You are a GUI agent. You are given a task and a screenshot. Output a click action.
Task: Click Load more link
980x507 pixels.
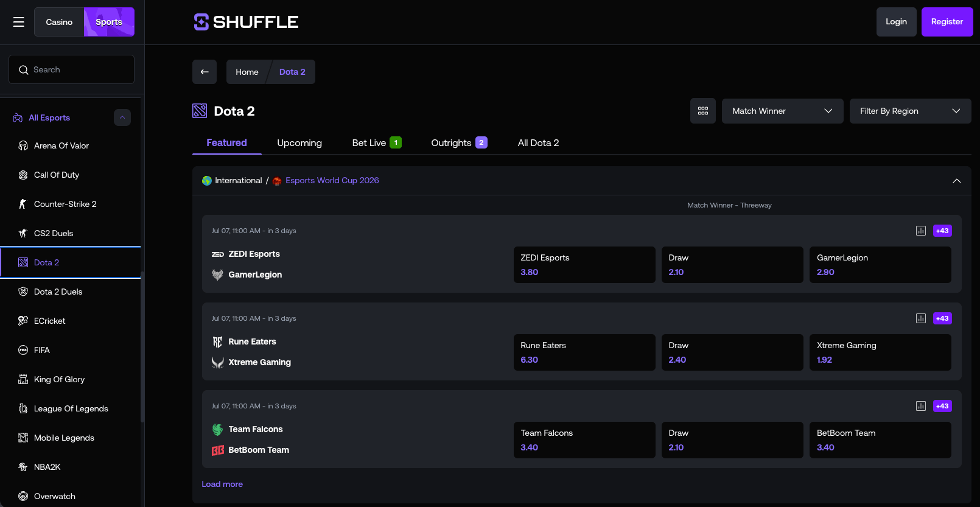(x=222, y=484)
